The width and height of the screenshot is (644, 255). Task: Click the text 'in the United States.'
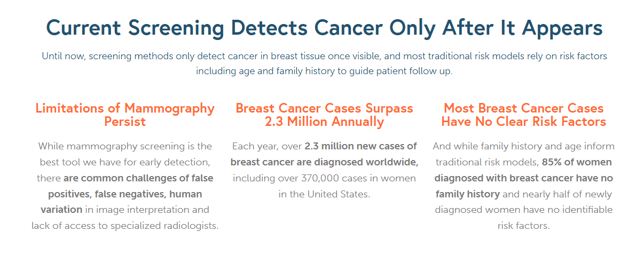click(x=324, y=194)
